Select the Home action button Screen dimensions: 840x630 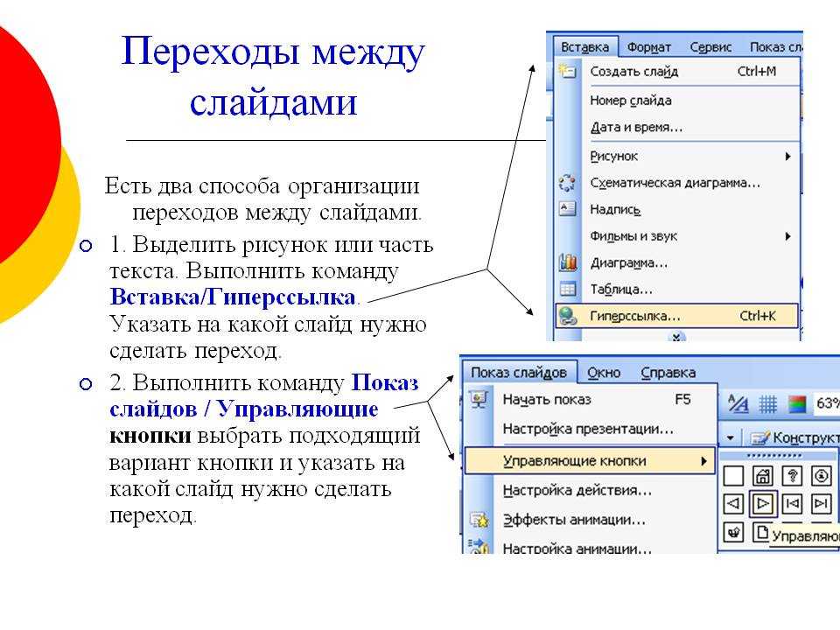pyautogui.click(x=763, y=475)
